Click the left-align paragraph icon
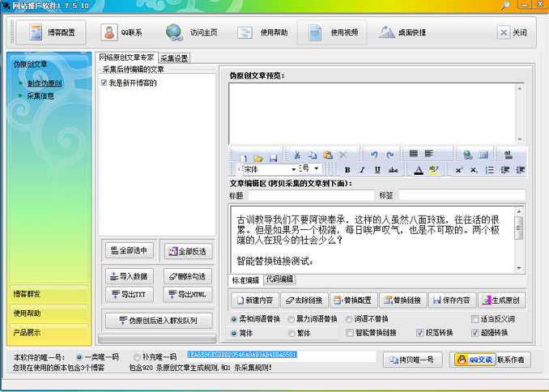The height and width of the screenshot is (392, 549). coord(429,153)
